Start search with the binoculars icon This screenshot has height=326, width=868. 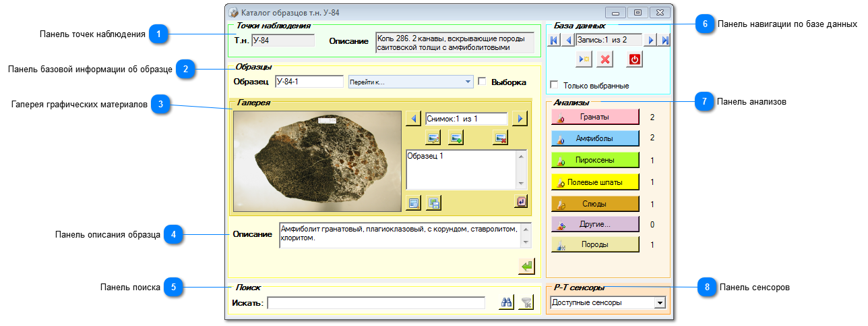pyautogui.click(x=506, y=303)
